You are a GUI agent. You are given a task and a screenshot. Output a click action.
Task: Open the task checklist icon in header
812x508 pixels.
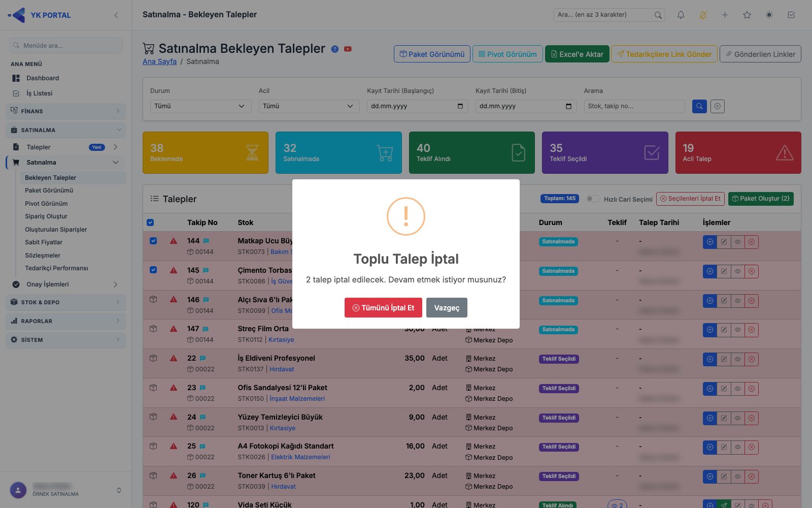[x=791, y=15]
